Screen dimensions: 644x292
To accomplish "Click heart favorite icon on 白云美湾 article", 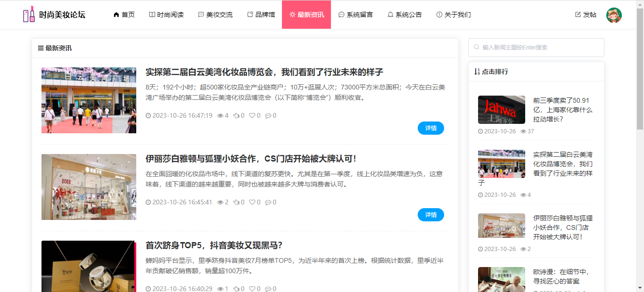I will pyautogui.click(x=252, y=115).
